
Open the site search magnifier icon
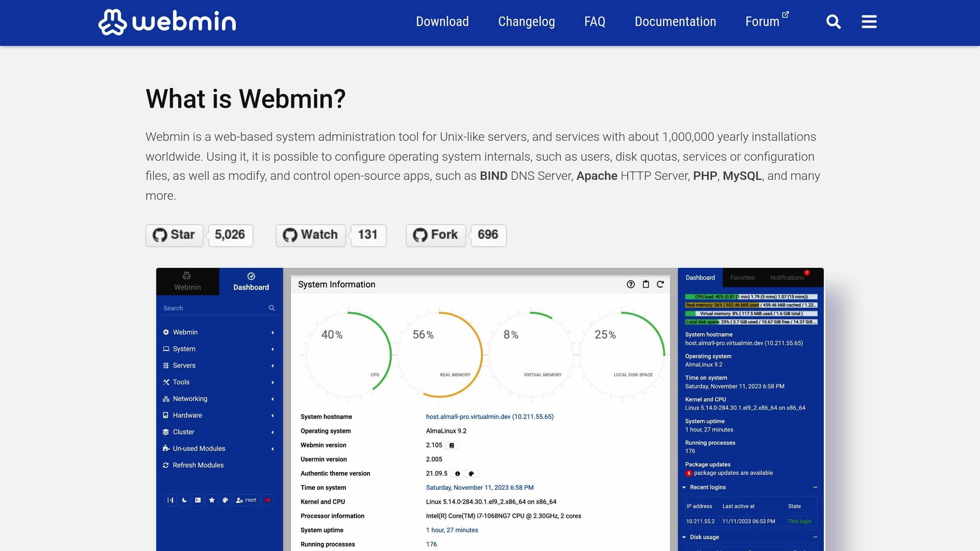[833, 22]
